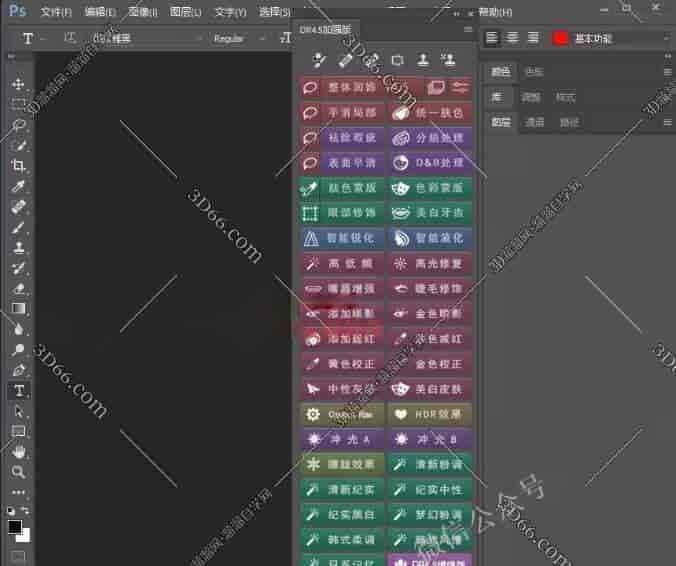Choose the Hand tool

pyautogui.click(x=18, y=452)
